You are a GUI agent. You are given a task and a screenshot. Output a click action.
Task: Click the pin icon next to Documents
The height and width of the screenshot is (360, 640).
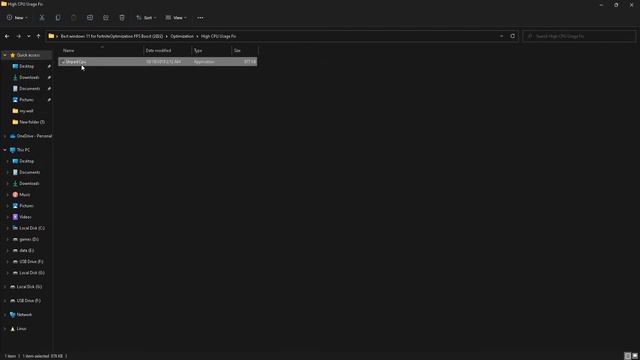[49, 89]
